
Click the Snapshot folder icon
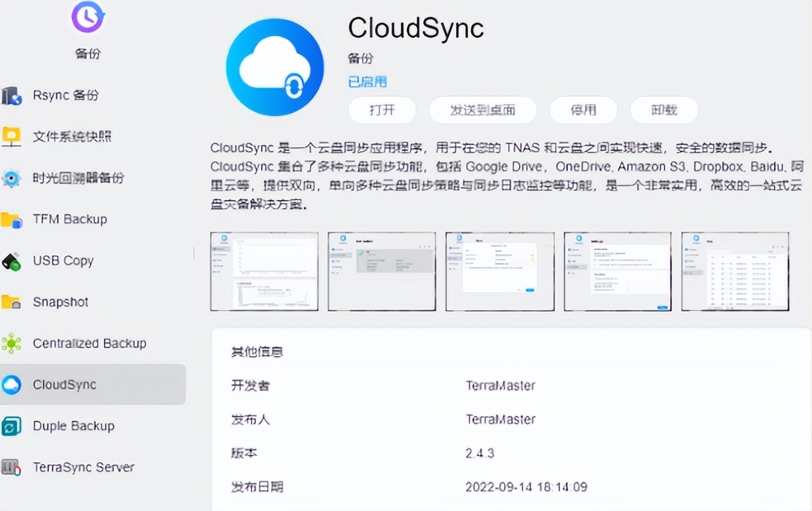point(12,302)
